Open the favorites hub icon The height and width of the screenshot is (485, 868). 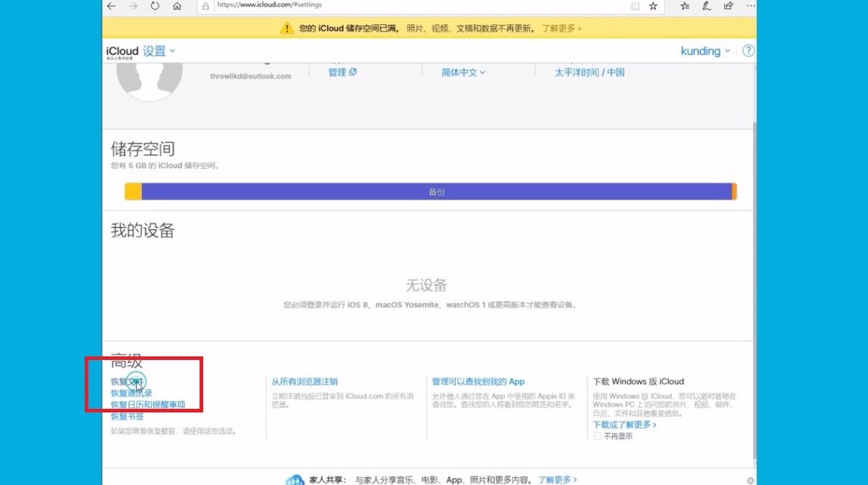click(685, 6)
